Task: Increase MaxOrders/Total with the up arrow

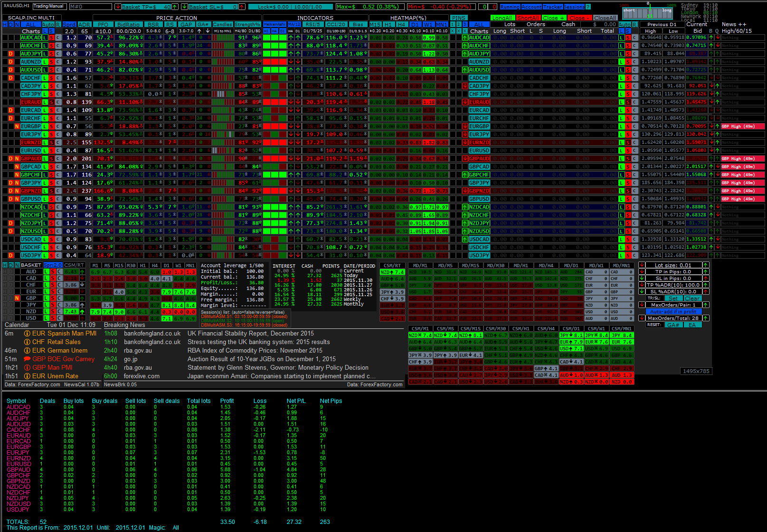Action: (706, 318)
